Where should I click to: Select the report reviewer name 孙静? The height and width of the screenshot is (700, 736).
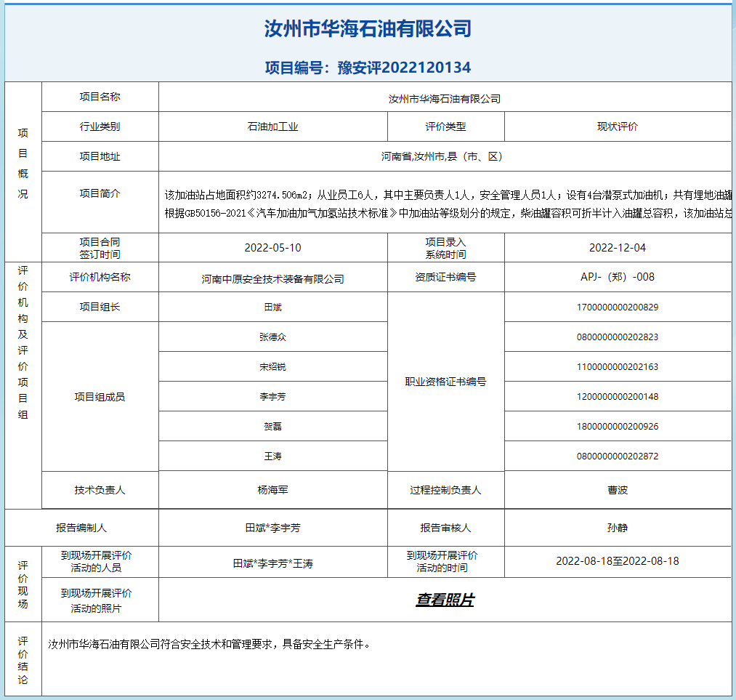point(617,528)
